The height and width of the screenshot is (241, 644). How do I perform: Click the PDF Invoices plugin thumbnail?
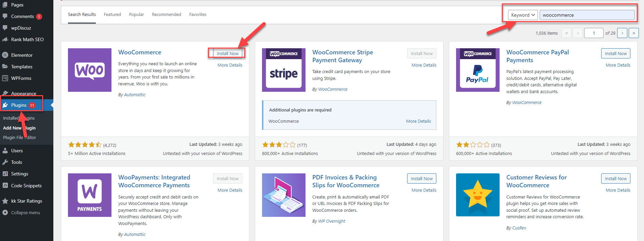(x=284, y=195)
